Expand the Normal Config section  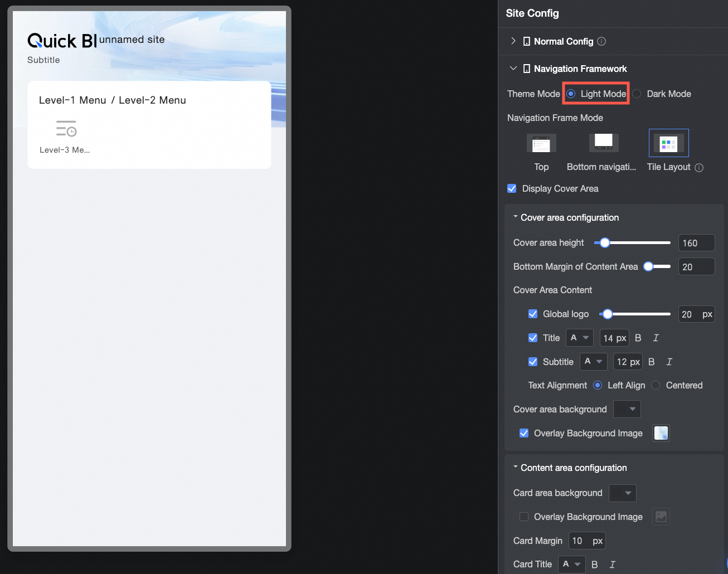click(x=513, y=41)
